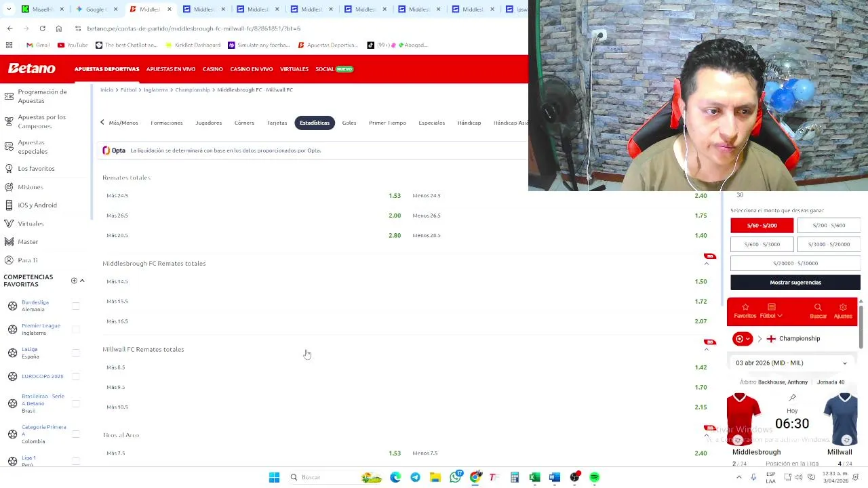Click the pin icon above Hoy
The height and width of the screenshot is (488, 868).
click(x=792, y=398)
